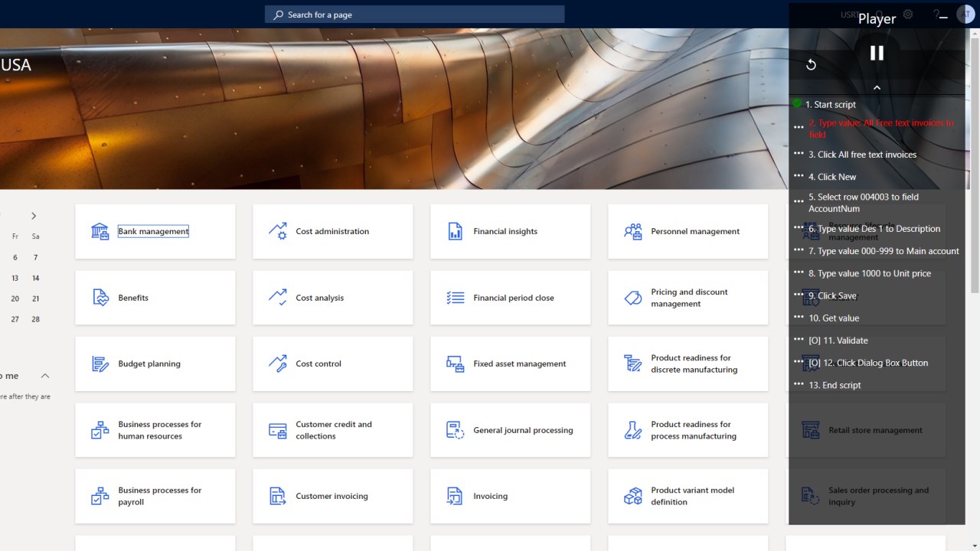
Task: Open options menu for step 13 End script
Action: pyautogui.click(x=799, y=384)
